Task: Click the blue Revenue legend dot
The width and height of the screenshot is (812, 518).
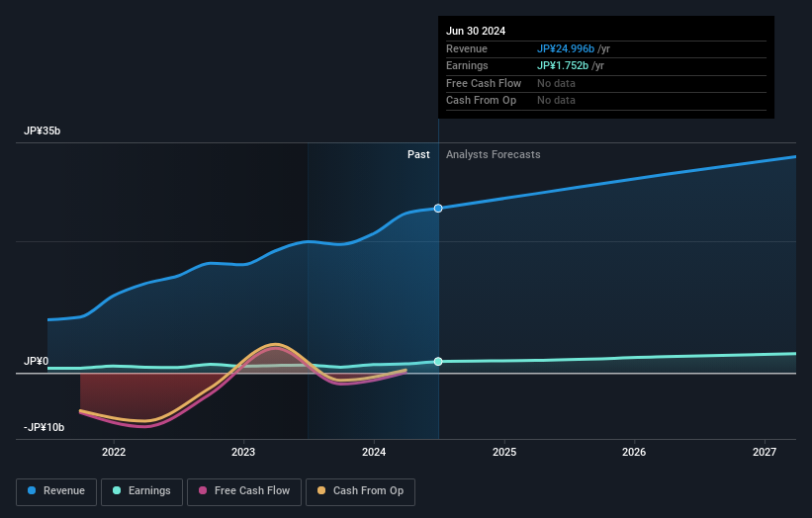Action: pyautogui.click(x=32, y=490)
